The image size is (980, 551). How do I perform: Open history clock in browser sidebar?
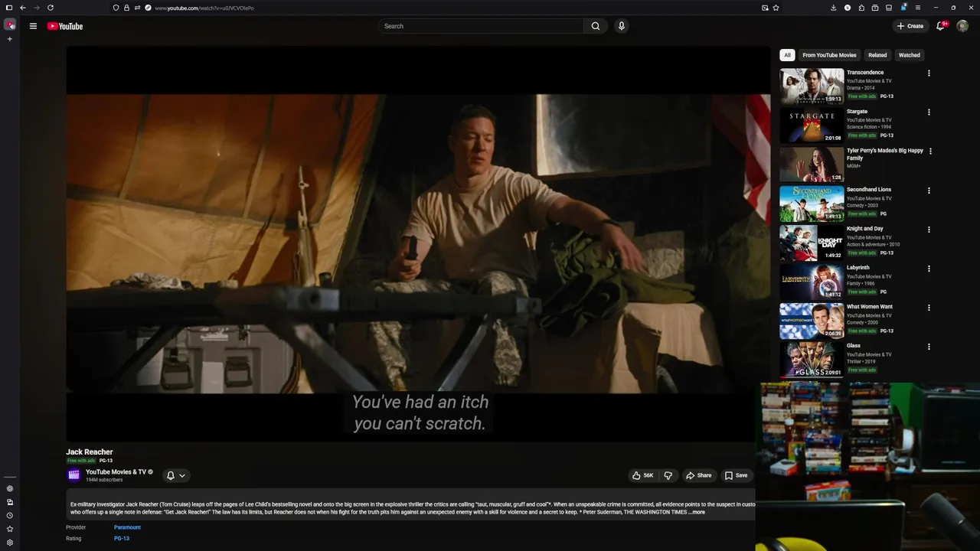(x=10, y=515)
